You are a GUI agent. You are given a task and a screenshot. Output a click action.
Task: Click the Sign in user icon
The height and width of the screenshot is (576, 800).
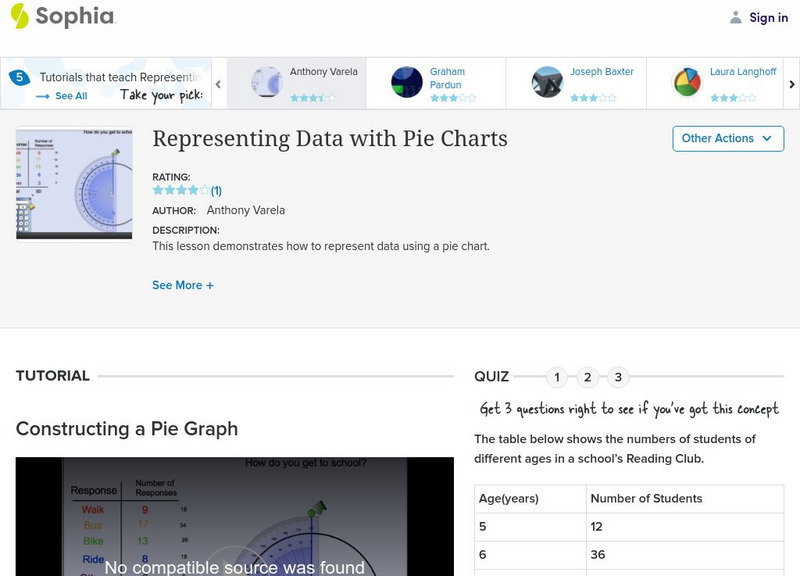tap(736, 17)
